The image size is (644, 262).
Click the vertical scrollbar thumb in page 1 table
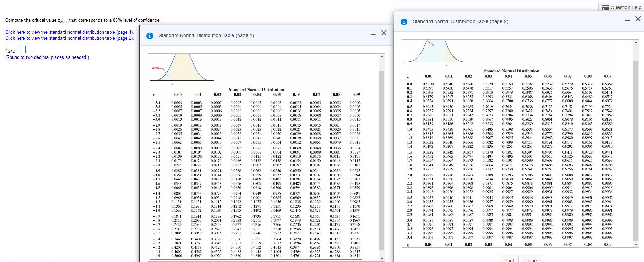[x=382, y=160]
